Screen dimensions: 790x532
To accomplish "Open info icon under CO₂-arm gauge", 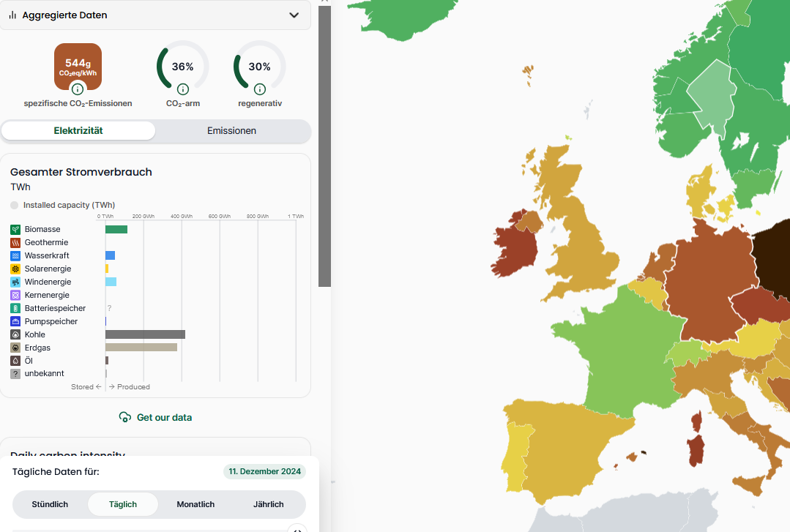I will tap(183, 89).
